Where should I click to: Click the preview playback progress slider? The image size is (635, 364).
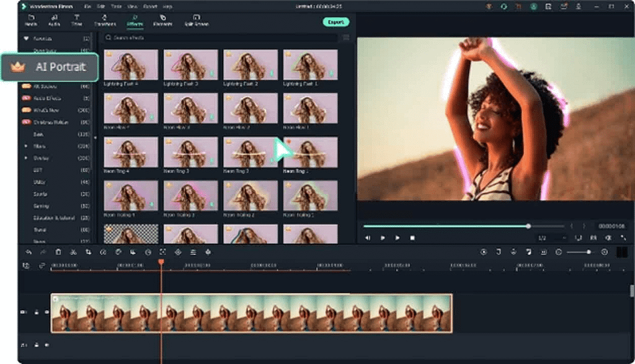(x=464, y=226)
